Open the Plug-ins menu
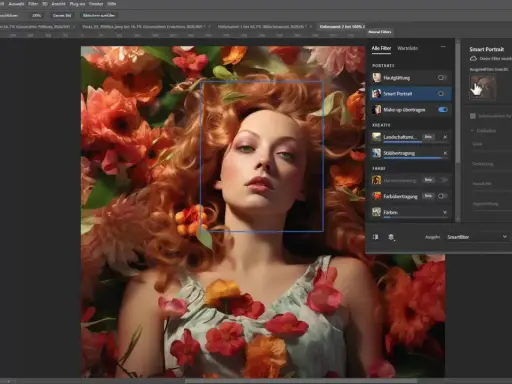 [x=77, y=4]
